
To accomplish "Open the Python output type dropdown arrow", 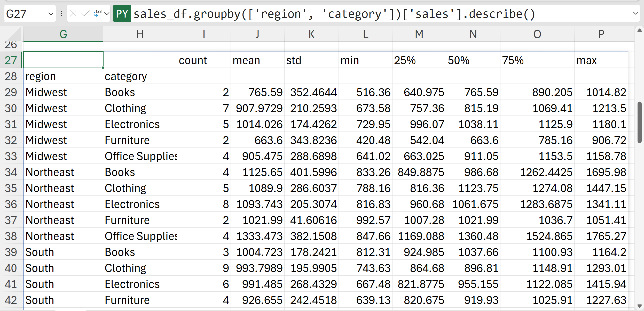I will 107,13.
